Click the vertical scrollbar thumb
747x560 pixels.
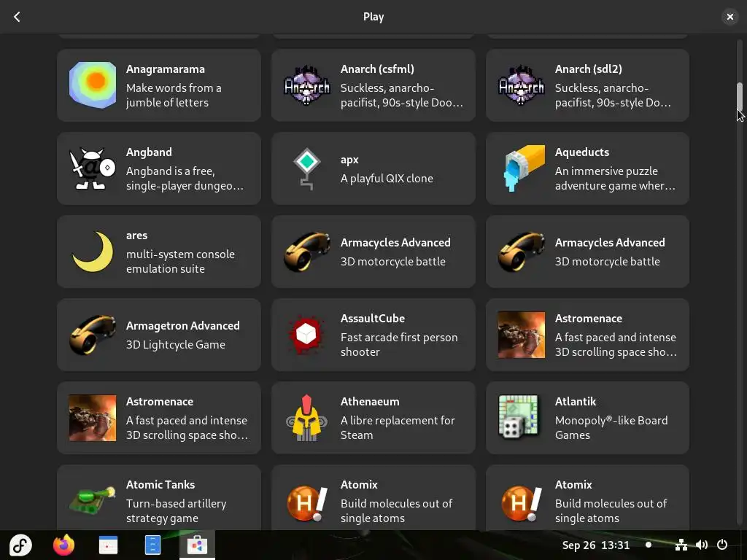740,96
